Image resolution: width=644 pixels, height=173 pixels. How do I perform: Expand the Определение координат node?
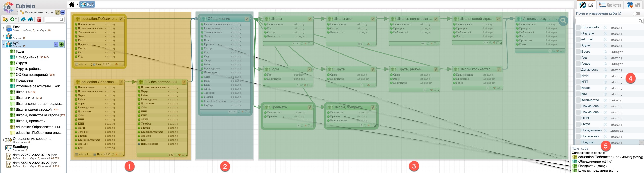pyautogui.click(x=3, y=140)
